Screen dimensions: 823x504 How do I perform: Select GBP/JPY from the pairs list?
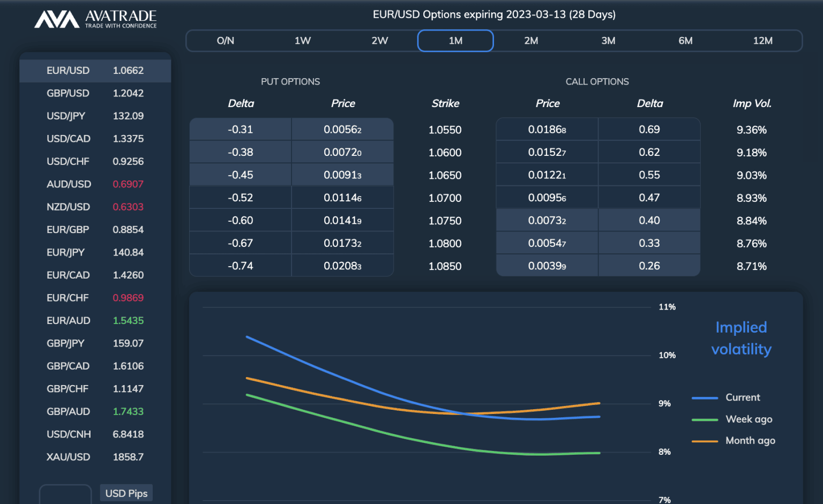[95, 343]
